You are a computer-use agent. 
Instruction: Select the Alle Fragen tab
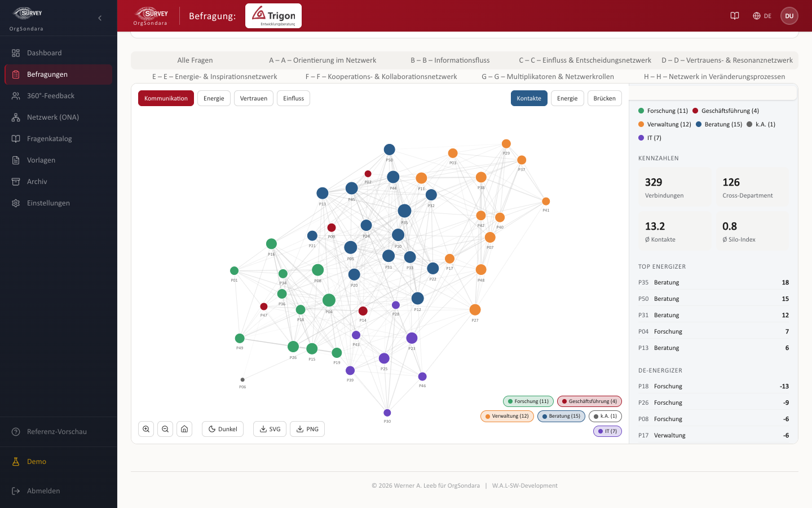(195, 60)
